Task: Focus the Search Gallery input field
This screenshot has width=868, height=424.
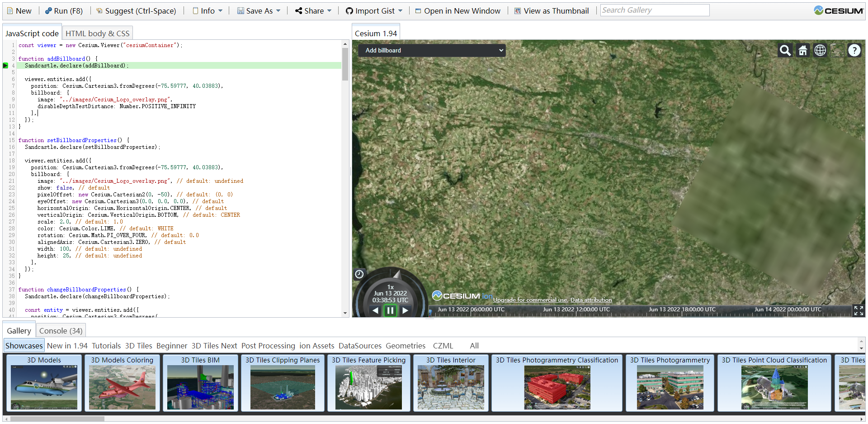Action: tap(655, 10)
